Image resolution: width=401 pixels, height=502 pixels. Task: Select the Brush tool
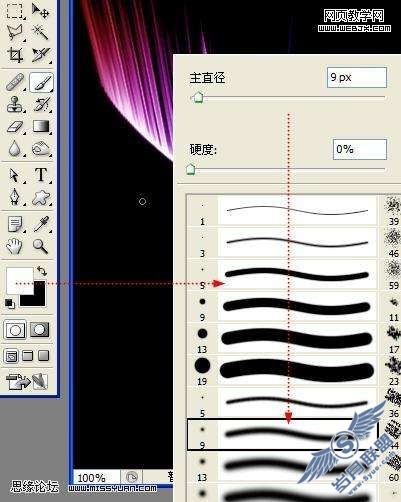(41, 82)
